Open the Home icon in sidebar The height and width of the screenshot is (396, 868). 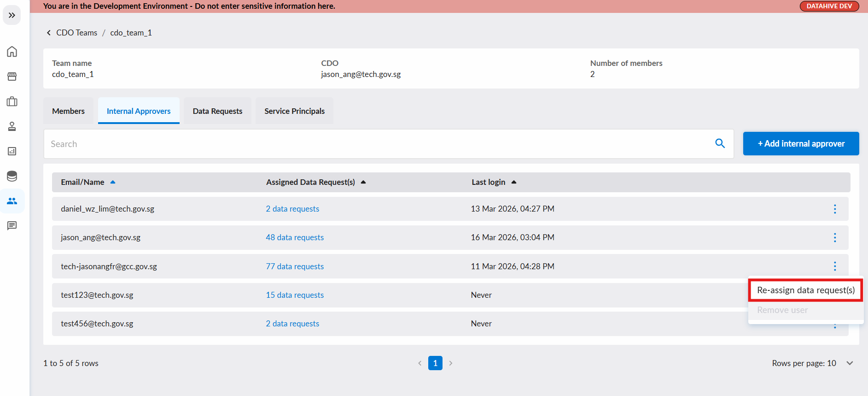[12, 51]
